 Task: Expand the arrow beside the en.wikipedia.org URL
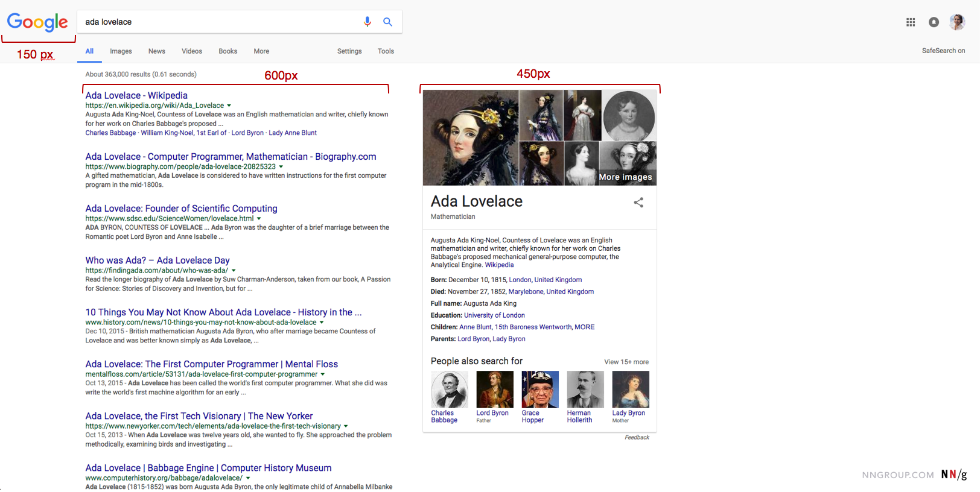[229, 106]
